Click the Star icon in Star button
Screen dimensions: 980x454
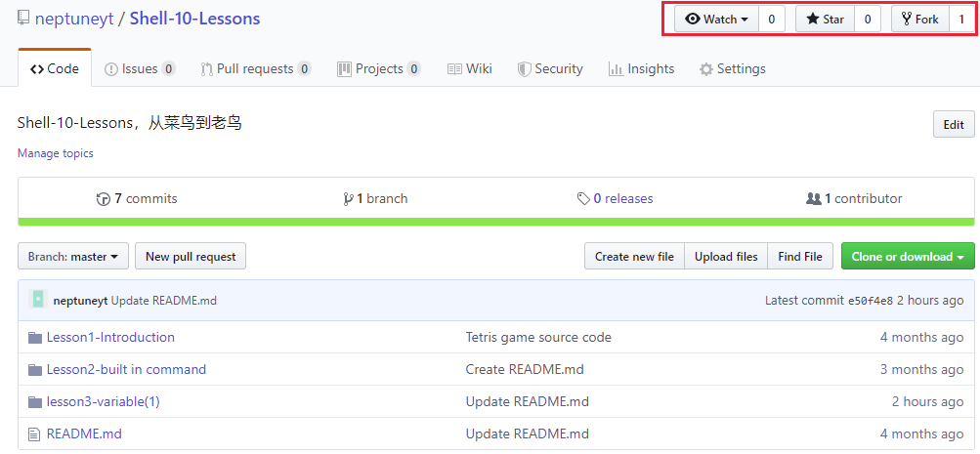coord(813,20)
